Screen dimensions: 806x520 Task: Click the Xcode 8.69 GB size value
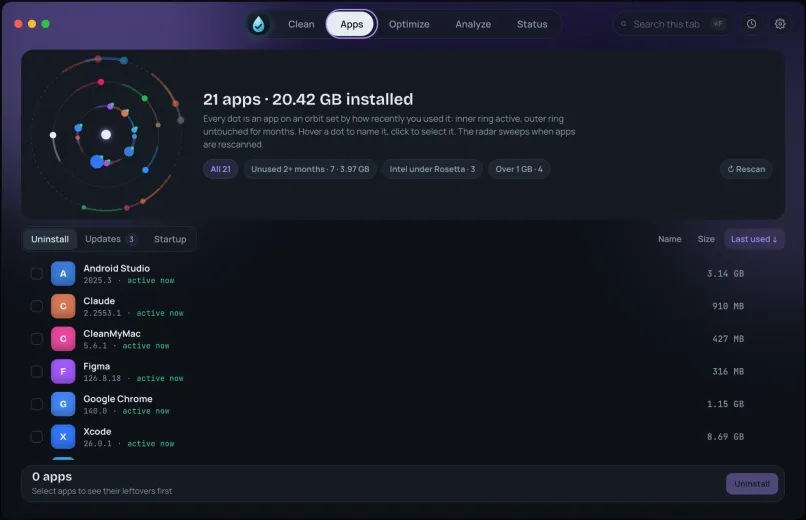coord(725,437)
